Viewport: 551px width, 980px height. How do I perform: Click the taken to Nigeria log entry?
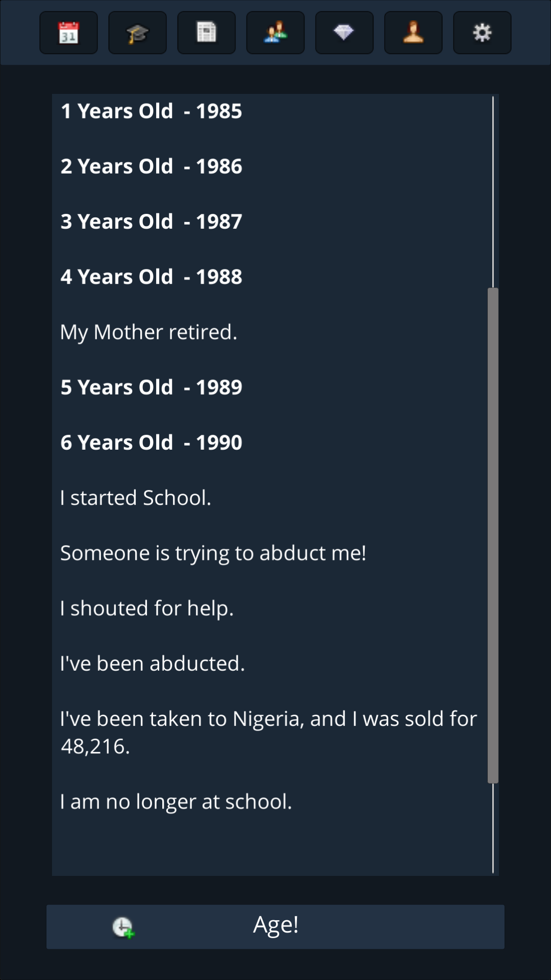point(268,732)
